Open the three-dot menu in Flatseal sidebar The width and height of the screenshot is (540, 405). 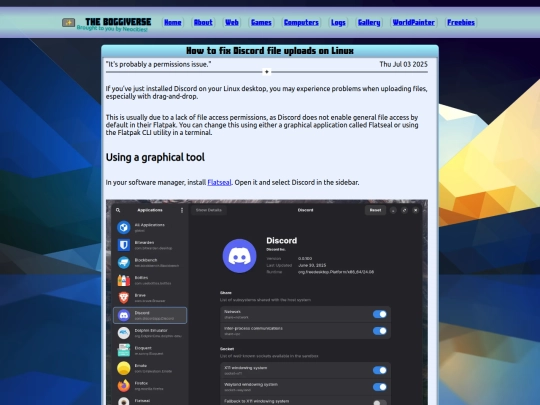(x=182, y=210)
